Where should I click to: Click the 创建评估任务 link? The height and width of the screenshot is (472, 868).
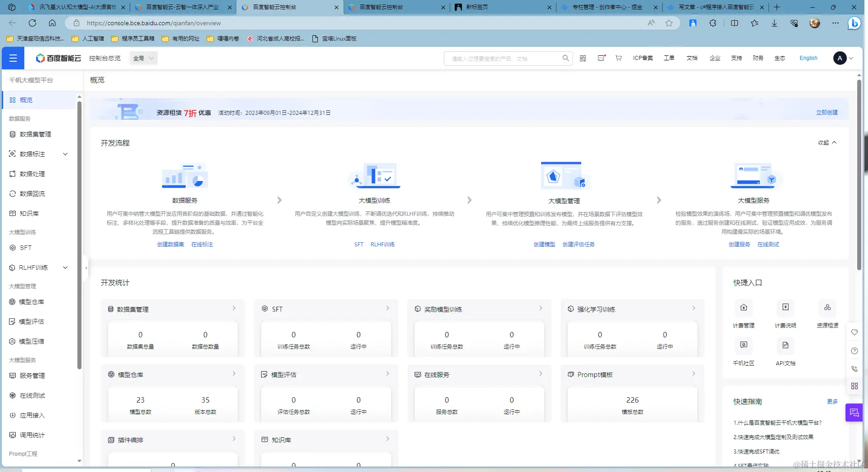(x=579, y=245)
